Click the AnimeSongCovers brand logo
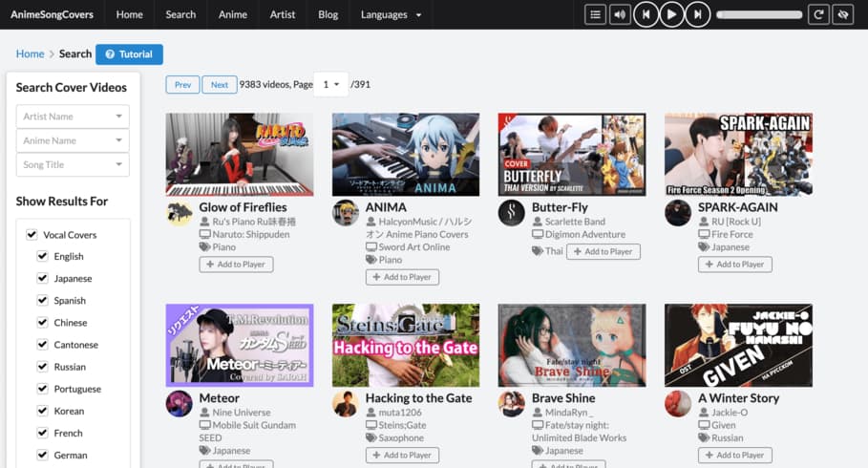 coord(52,14)
